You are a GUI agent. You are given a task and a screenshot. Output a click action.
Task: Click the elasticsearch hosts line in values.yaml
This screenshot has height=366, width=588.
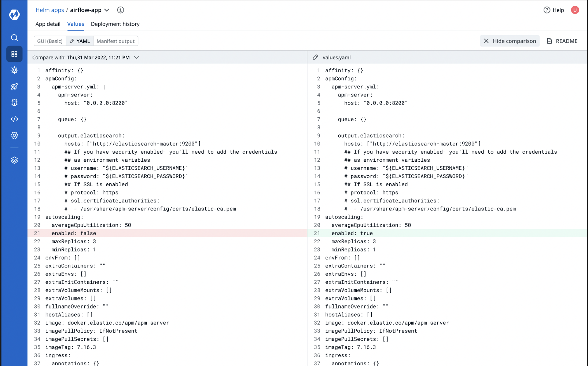pos(412,144)
